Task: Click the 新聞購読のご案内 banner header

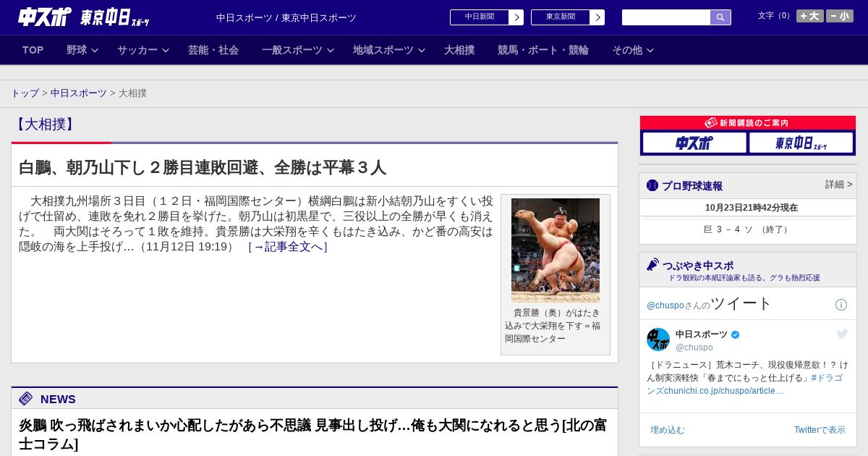Action: pyautogui.click(x=747, y=123)
